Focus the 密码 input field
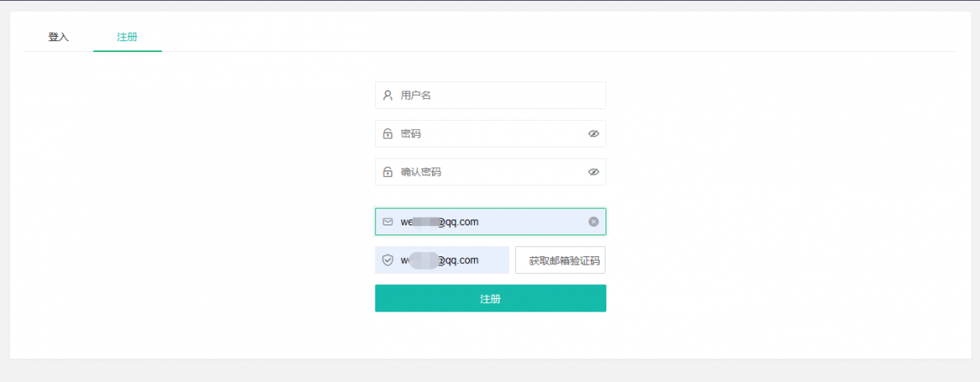This screenshot has width=980, height=382. click(x=490, y=134)
